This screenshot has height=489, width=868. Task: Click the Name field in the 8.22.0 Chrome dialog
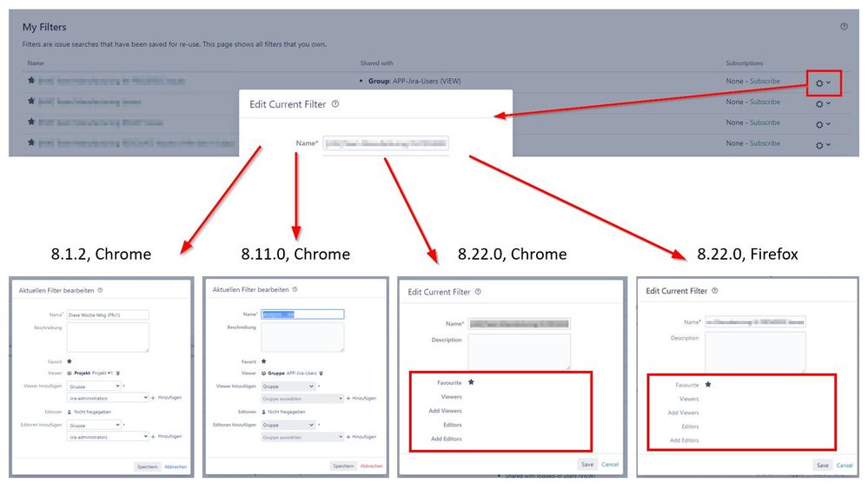tap(520, 324)
